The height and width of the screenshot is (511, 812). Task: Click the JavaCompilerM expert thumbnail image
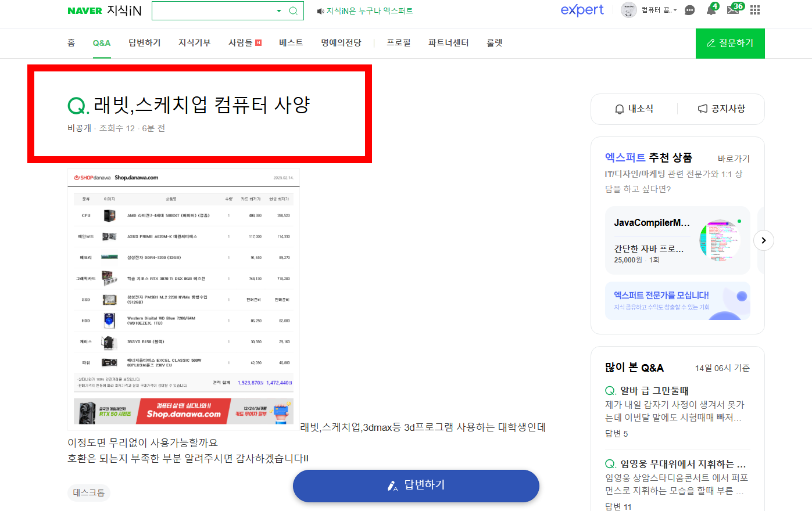point(720,240)
